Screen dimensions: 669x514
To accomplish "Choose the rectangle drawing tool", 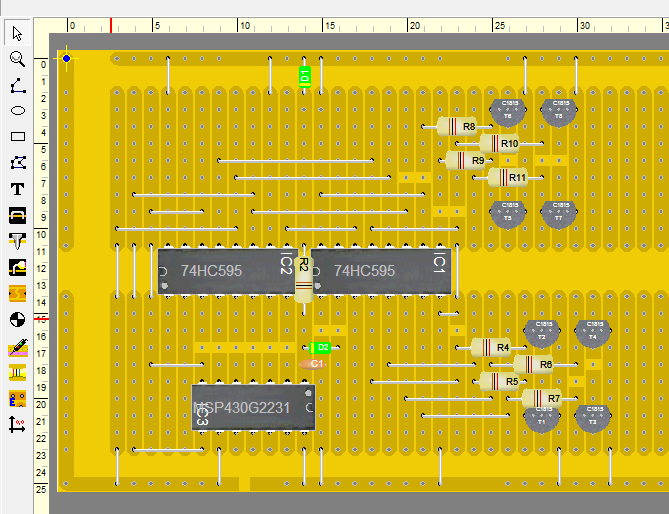I will pyautogui.click(x=17, y=136).
